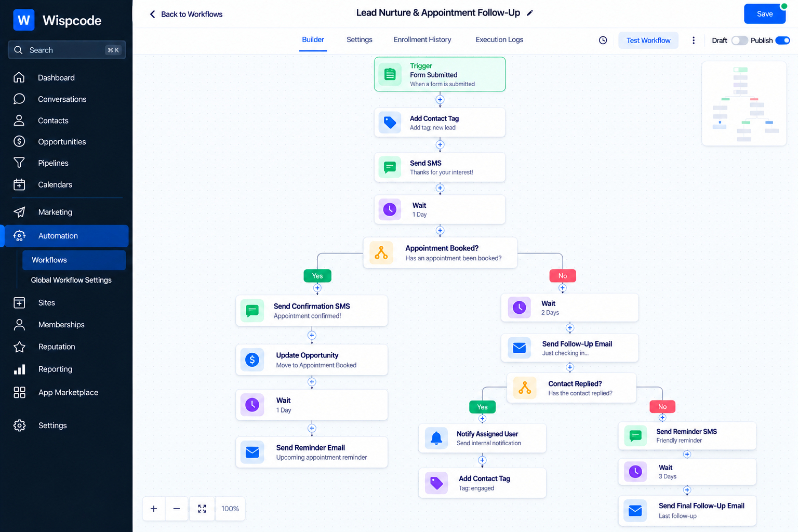Image resolution: width=798 pixels, height=532 pixels.
Task: Open the Settings tab of the workflow
Action: [x=360, y=39]
